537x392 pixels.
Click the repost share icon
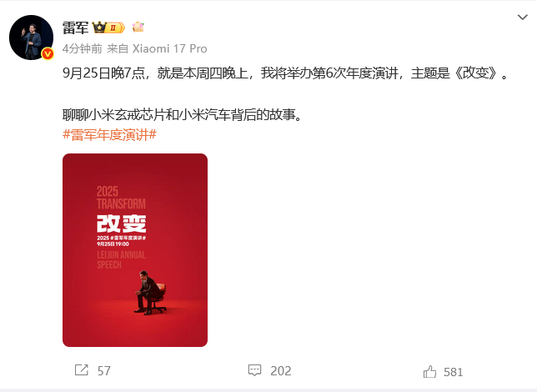(x=82, y=370)
